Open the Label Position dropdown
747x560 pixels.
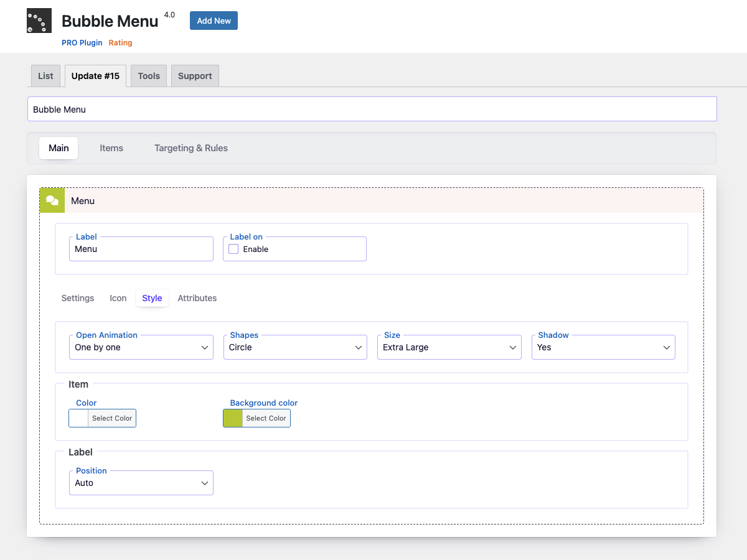141,483
